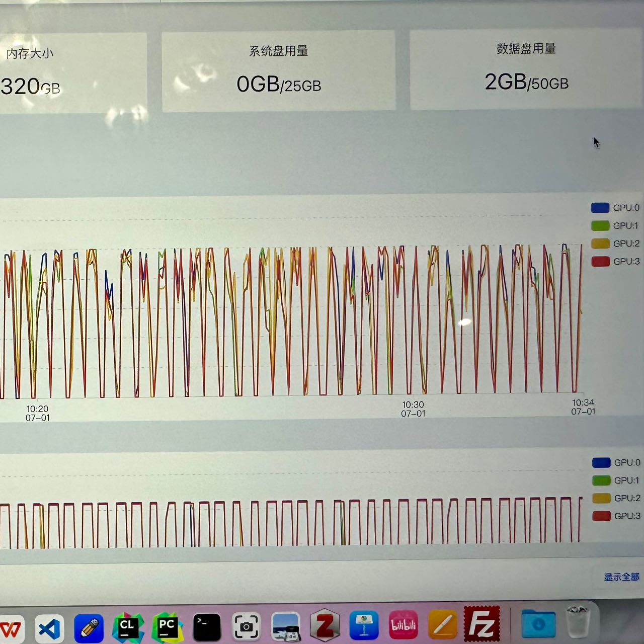
Task: Launch Zotero from the dock
Action: 325,626
